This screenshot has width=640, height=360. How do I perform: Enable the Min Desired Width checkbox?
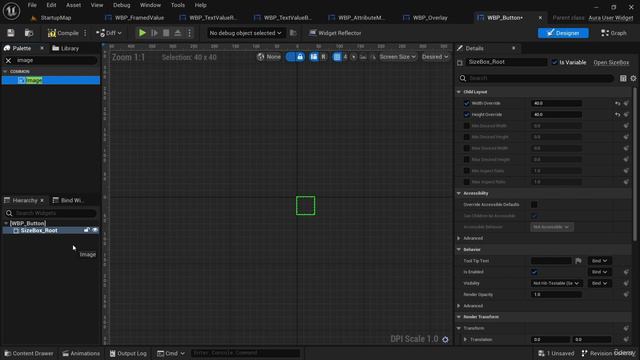point(467,126)
